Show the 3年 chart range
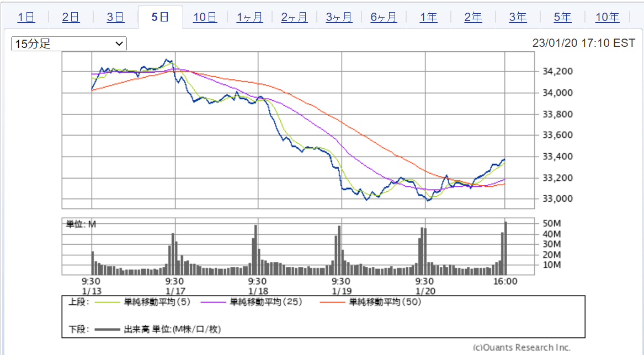 (x=518, y=17)
